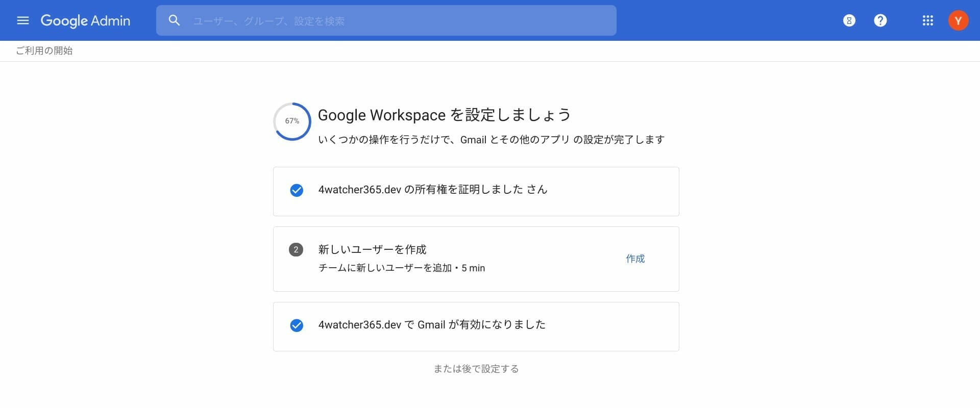
Task: Open the hourglass tasks icon
Action: pos(849,20)
